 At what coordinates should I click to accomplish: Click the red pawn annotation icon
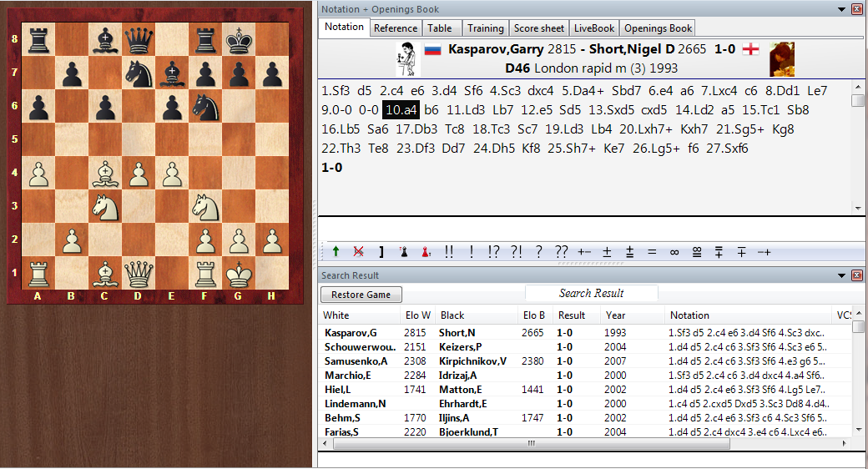426,252
